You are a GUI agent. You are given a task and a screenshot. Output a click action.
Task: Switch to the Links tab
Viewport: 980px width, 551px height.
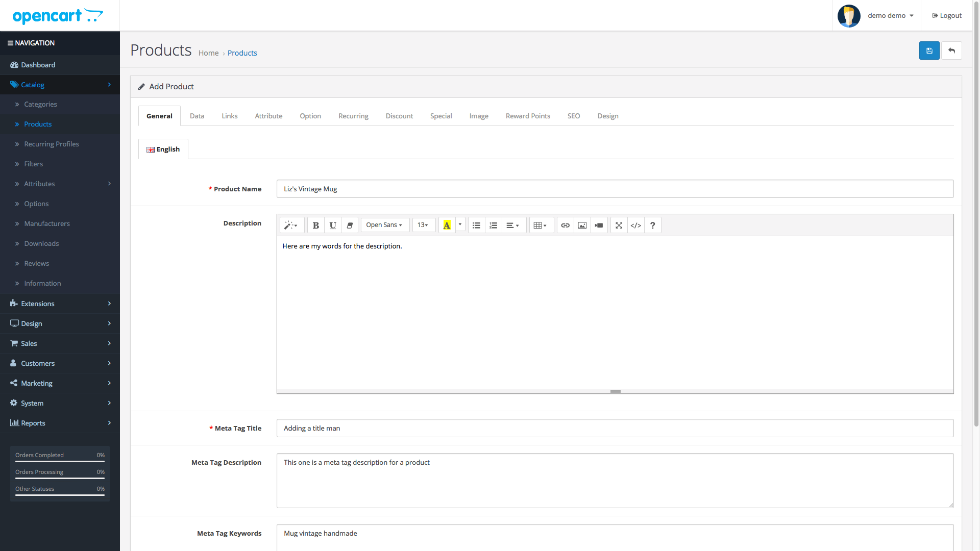230,116
